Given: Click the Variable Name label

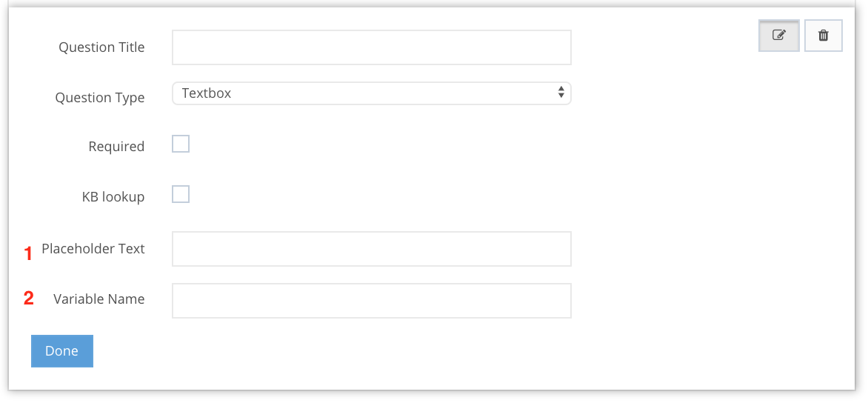Looking at the screenshot, I should click(x=99, y=299).
